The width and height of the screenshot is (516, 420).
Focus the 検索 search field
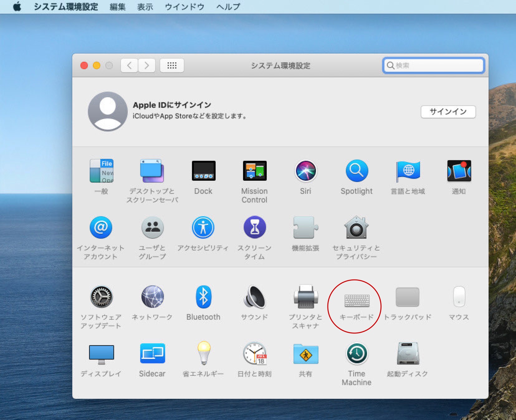pos(433,65)
